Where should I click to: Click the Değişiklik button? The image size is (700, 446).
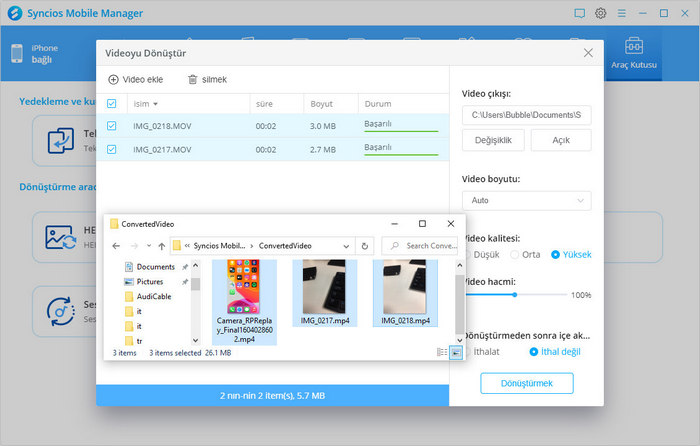click(x=493, y=140)
